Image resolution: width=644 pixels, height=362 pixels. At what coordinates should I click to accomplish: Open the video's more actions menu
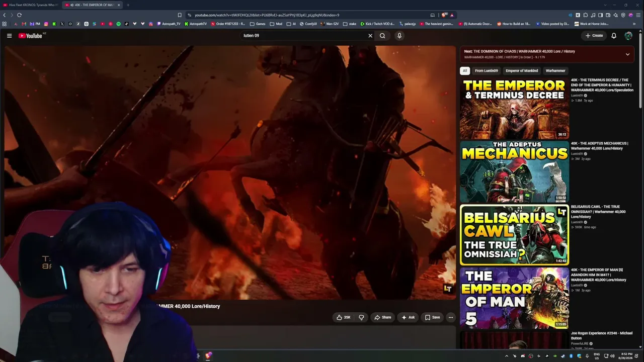[x=451, y=317]
